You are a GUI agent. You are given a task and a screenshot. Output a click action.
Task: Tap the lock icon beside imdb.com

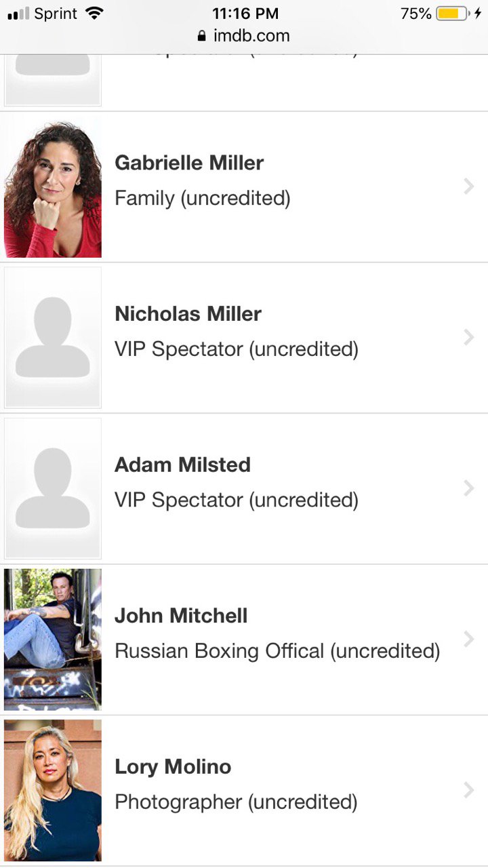tap(201, 36)
